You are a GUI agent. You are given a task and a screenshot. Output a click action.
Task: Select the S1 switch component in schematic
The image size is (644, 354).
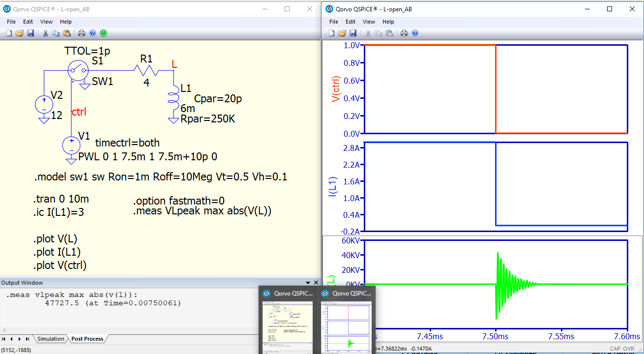[x=77, y=70]
